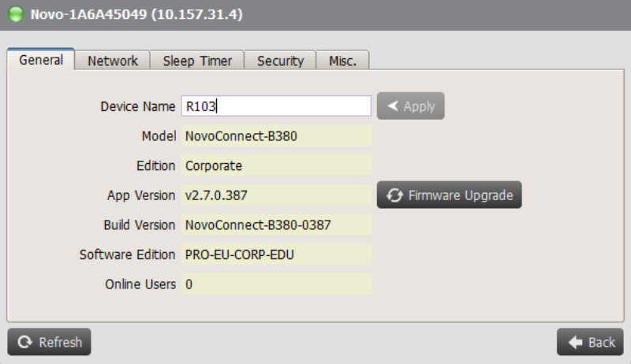Screen dimensions: 631x364
Task: Refresh the device information
Action: (x=49, y=342)
